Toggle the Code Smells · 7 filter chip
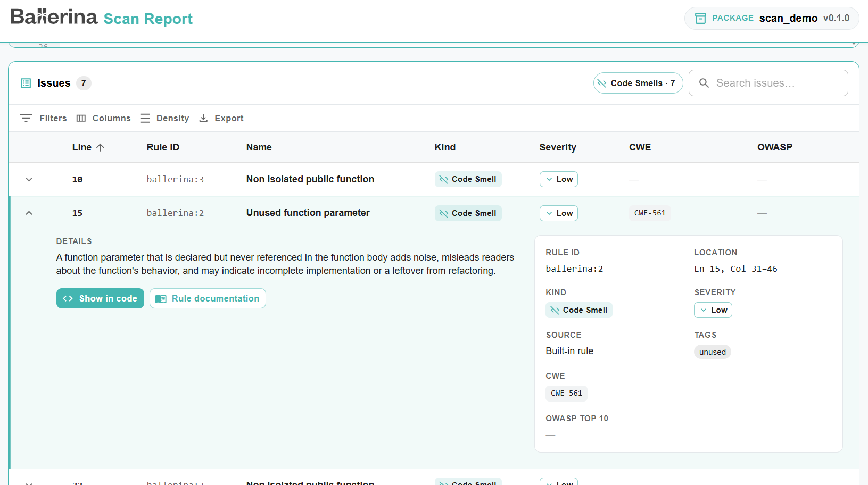 coord(638,83)
